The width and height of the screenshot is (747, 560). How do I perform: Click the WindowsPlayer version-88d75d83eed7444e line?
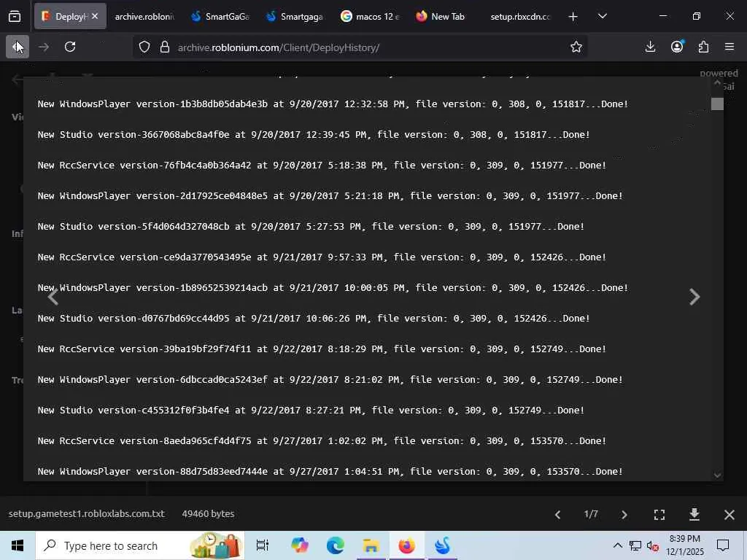330,472
